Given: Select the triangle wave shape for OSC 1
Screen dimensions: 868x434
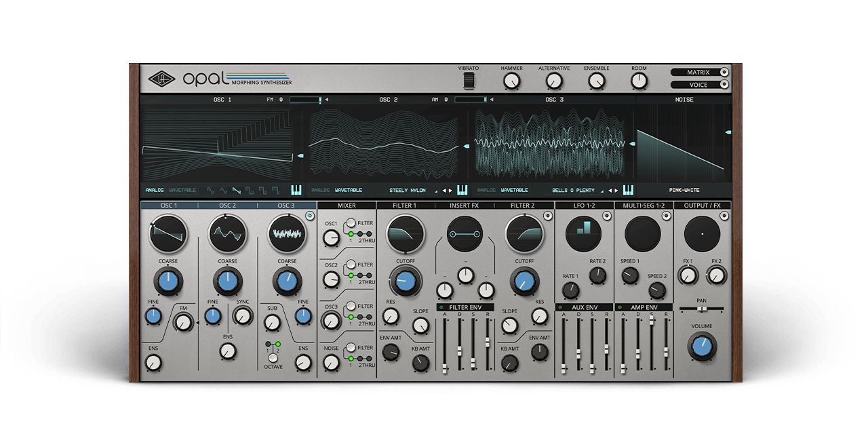Looking at the screenshot, I should (224, 190).
